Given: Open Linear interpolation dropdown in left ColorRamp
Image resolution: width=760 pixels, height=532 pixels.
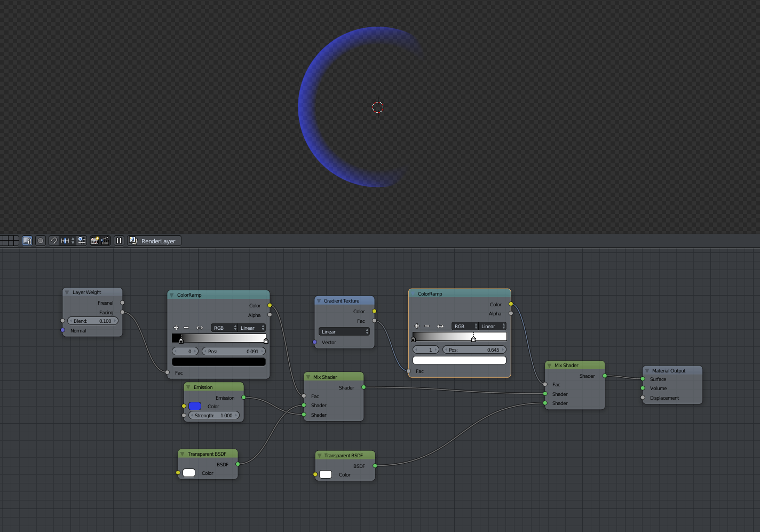Looking at the screenshot, I should pos(252,328).
